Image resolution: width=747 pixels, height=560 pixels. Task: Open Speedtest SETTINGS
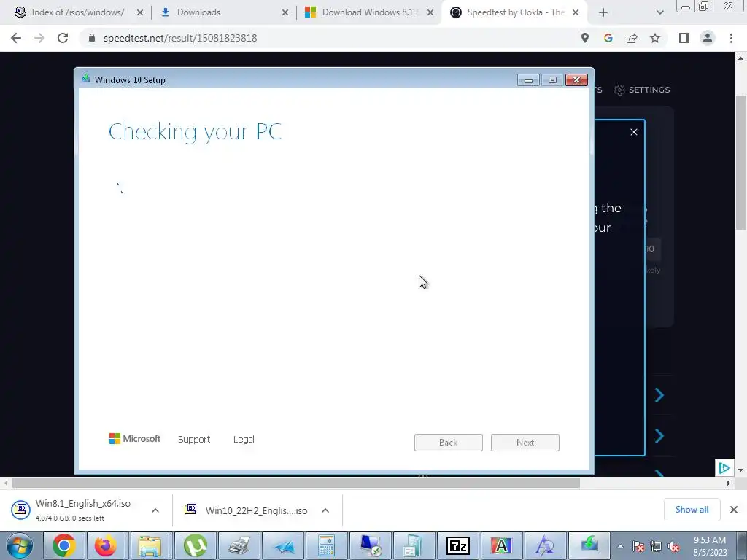pos(642,90)
